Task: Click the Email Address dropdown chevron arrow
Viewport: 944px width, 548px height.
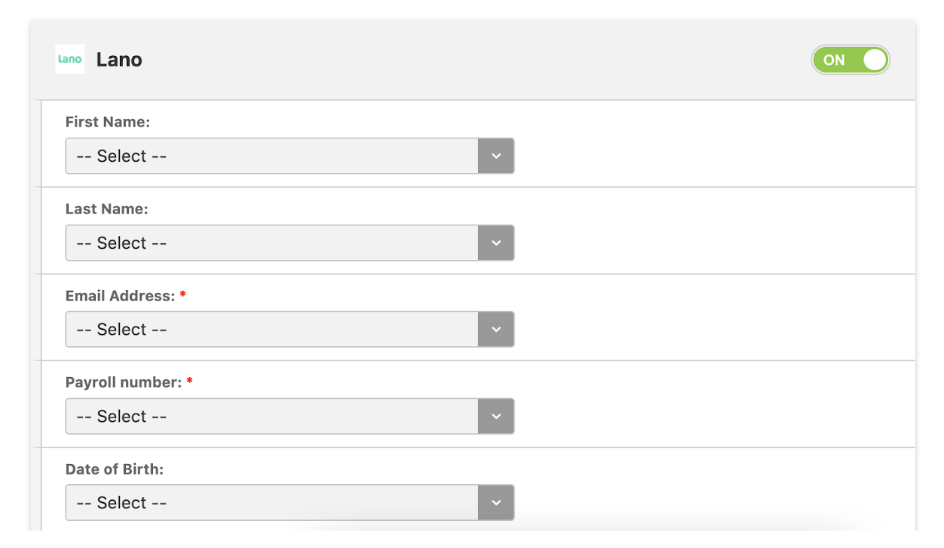Action: click(x=496, y=329)
